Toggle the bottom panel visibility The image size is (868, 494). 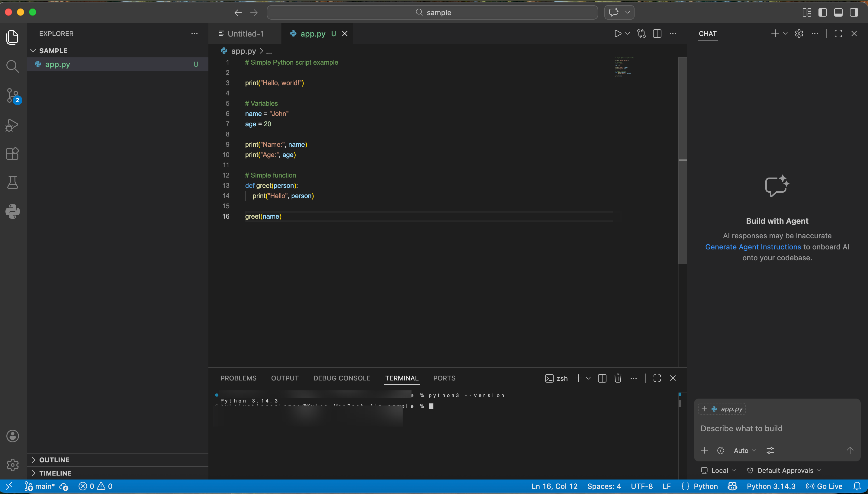[838, 13]
